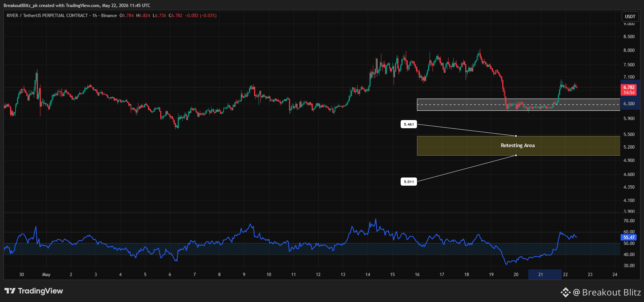Click the 8.500 price axis label
Viewport: 644px width, 302px height.
pyautogui.click(x=629, y=37)
